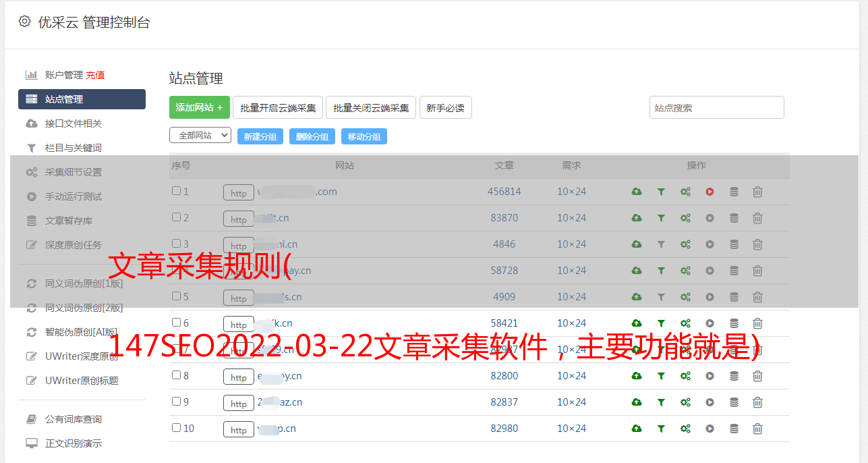Click the http tag in row 10
The height and width of the screenshot is (463, 868).
click(239, 429)
